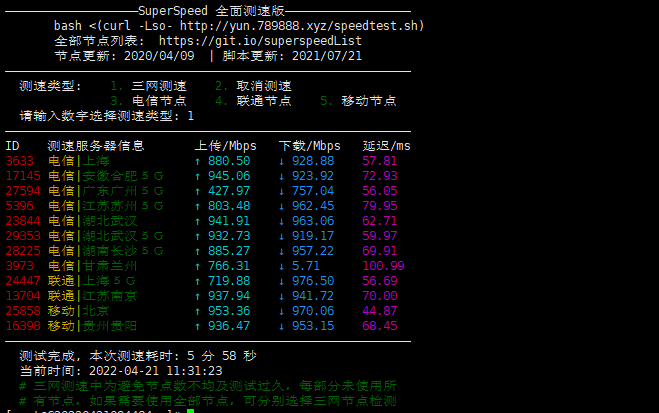
Task: Click the 上传/Mbps column header
Action: (225, 146)
